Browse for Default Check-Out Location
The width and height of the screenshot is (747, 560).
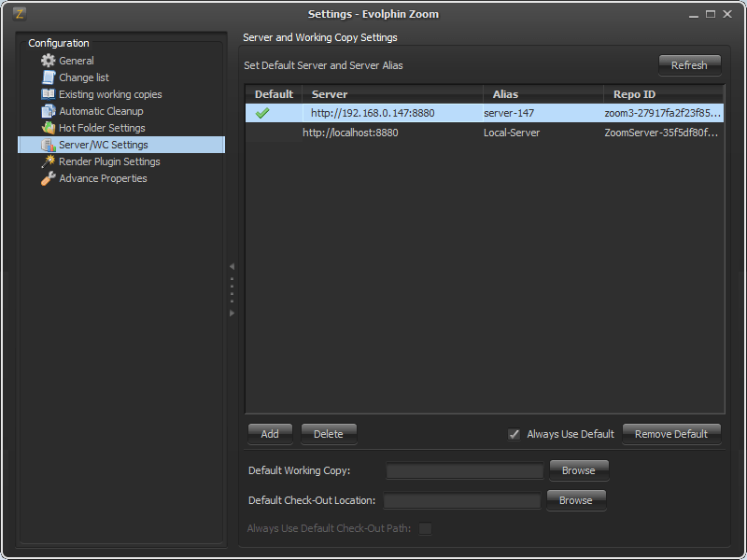pyautogui.click(x=576, y=500)
